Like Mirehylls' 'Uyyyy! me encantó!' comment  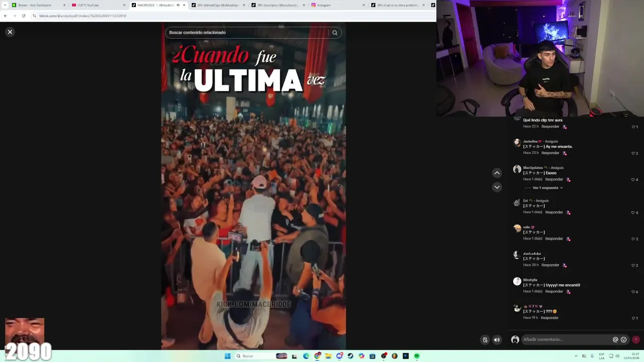(633, 292)
